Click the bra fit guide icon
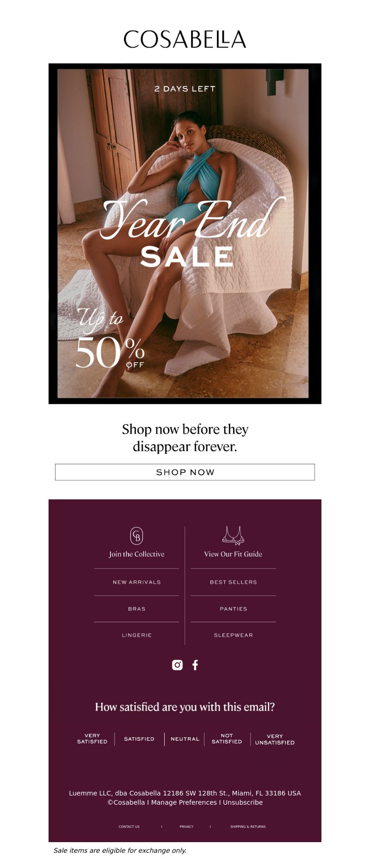 point(233,535)
